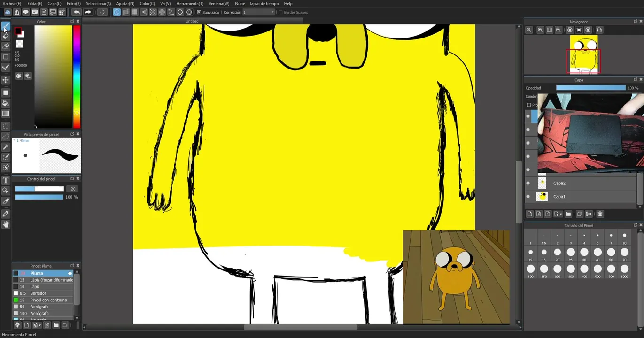Create a new layer folder
This screenshot has width=644, height=338.
(568, 214)
